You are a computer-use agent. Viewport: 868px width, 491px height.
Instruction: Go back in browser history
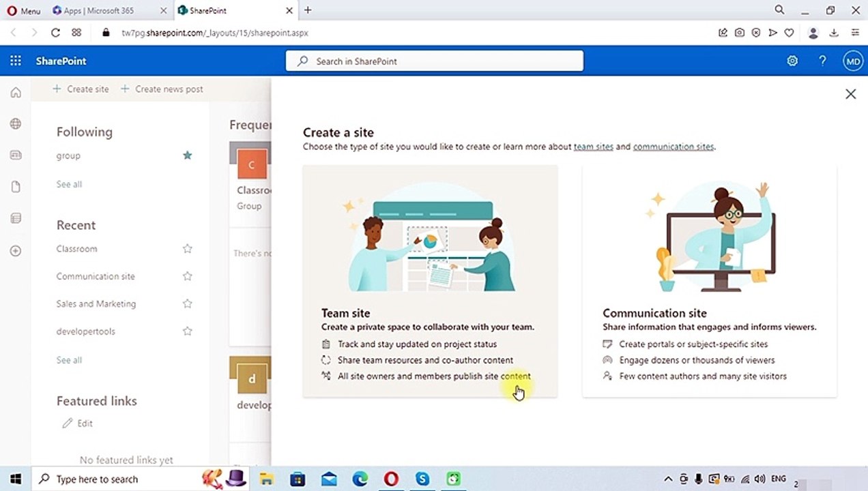pos(13,32)
